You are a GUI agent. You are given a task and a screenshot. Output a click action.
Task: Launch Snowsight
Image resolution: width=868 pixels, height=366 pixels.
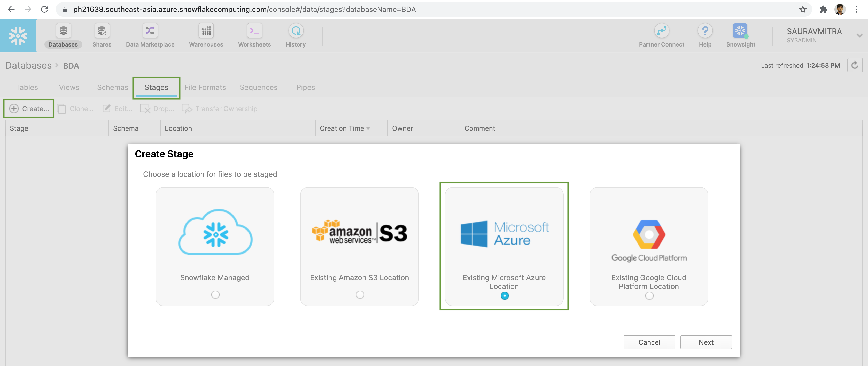741,35
